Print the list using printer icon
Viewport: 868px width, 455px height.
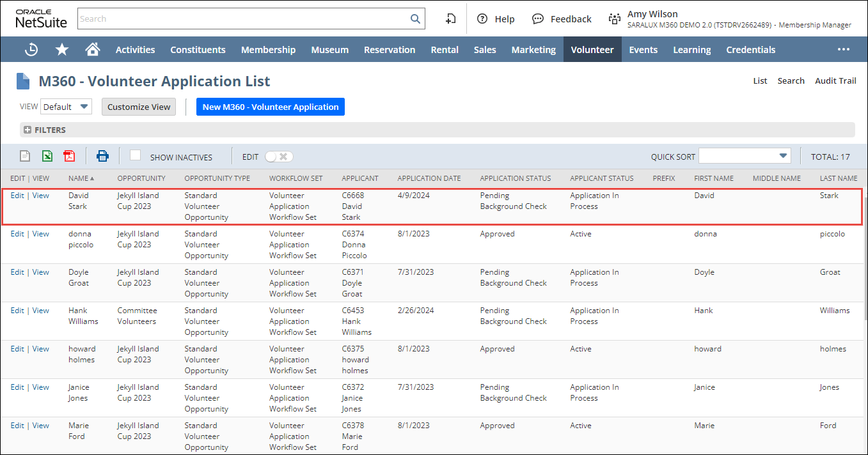[x=102, y=156]
